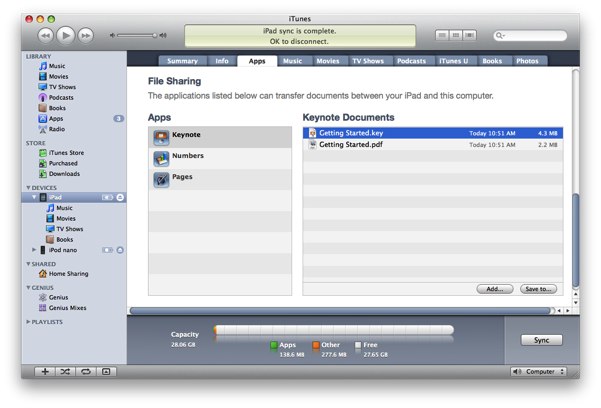
Task: Switch to the iTunes U tab
Action: click(x=454, y=61)
